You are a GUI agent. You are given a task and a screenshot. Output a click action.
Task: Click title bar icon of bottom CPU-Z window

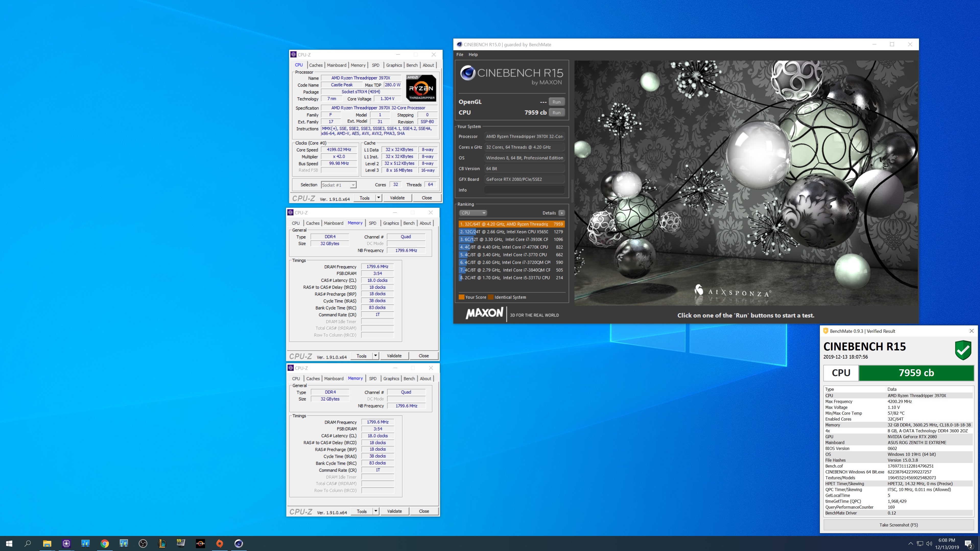coord(291,368)
